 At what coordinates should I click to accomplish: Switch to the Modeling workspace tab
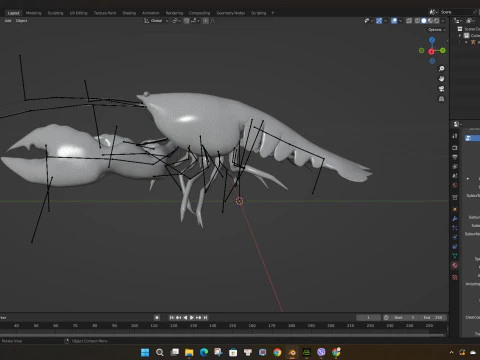pyautogui.click(x=33, y=13)
